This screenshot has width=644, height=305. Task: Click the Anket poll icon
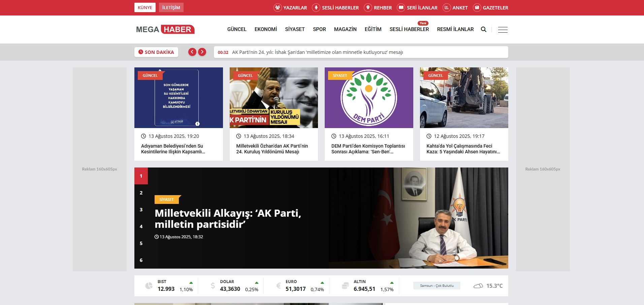447,7
